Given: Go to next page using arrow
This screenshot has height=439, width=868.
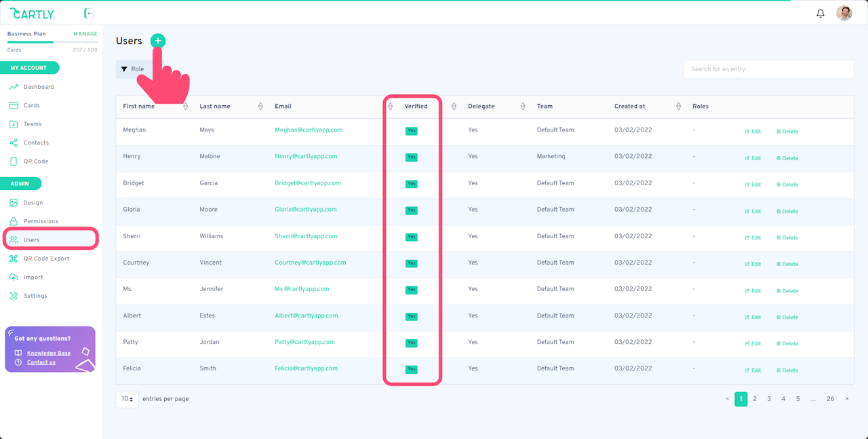Looking at the screenshot, I should (x=846, y=399).
